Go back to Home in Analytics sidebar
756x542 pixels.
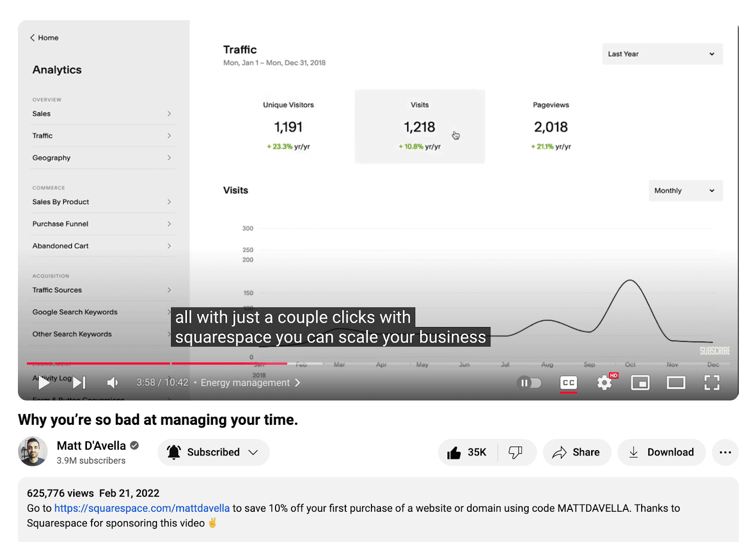tap(44, 38)
